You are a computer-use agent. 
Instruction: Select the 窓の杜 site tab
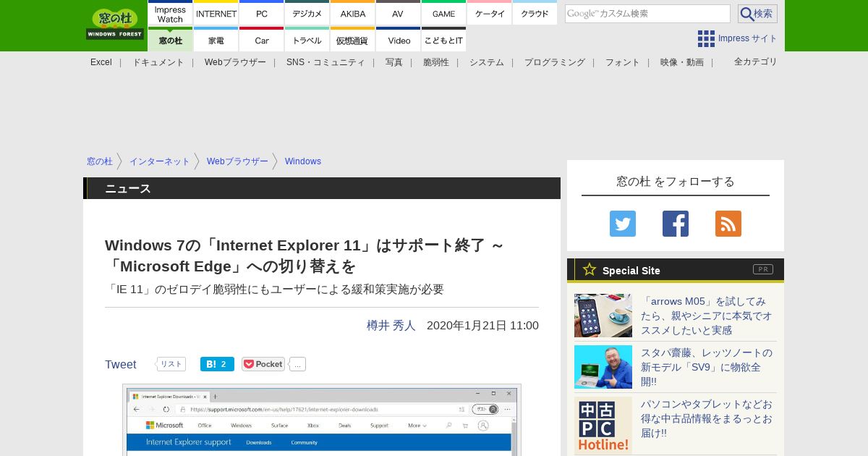(x=170, y=40)
